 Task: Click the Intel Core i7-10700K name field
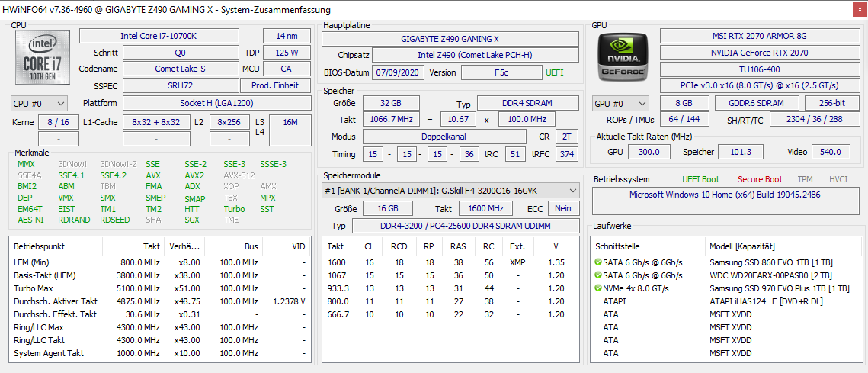[x=159, y=36]
